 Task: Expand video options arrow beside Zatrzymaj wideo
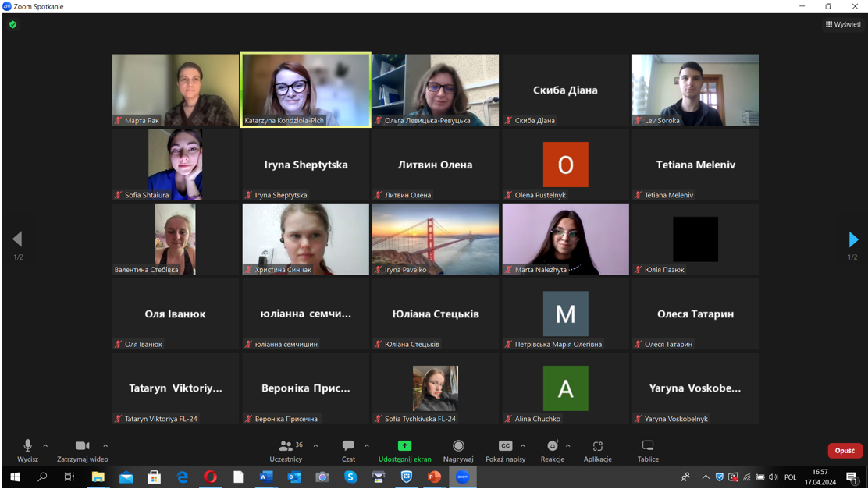[x=105, y=445]
